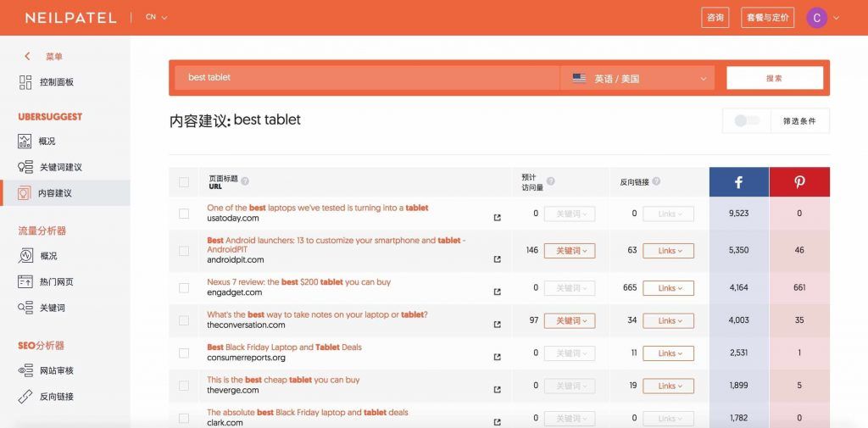Check the theverge.com row checkbox
This screenshot has width=868, height=428.
coord(184,386)
